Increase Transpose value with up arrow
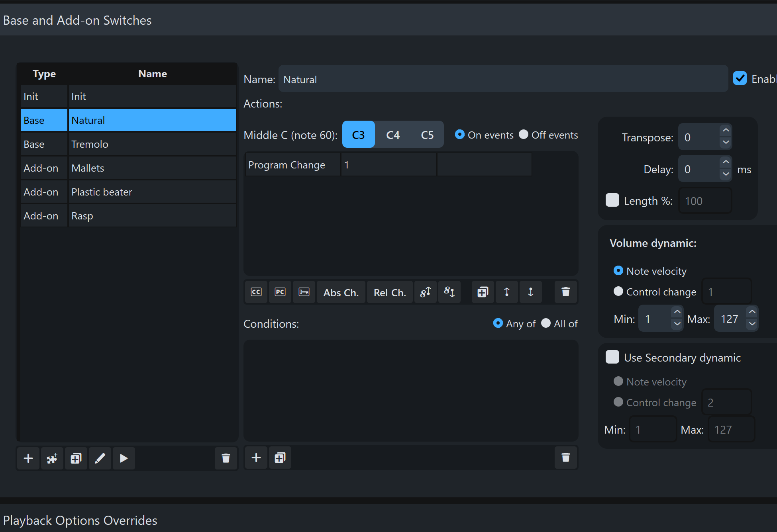777x532 pixels. [x=726, y=131]
